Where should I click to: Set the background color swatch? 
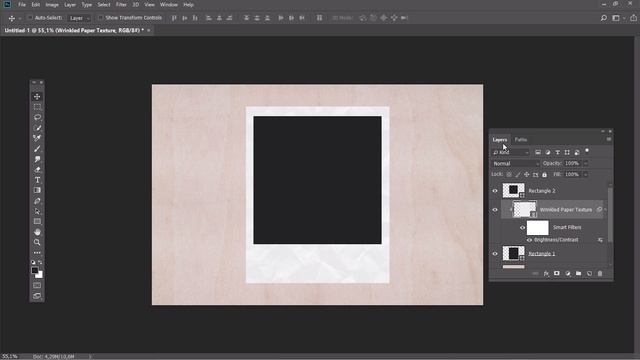pos(40,275)
